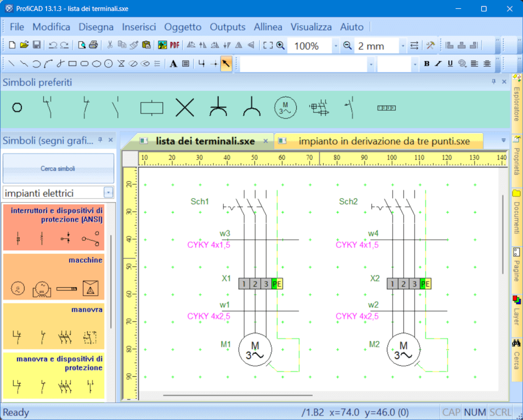523x420 pixels.
Task: Pin the Simboli preferiti panel
Action: click(494, 81)
